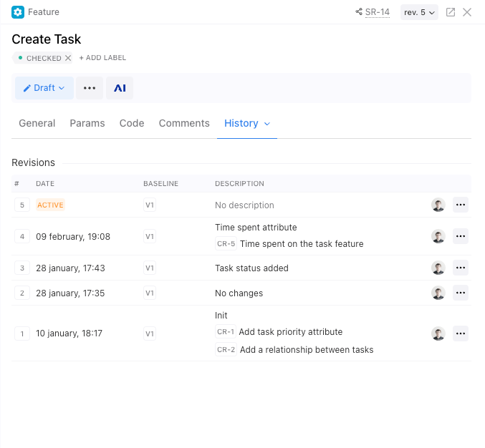Viewport: 485px width, 448px height.
Task: Click author avatar on revision 3
Action: pos(438,268)
